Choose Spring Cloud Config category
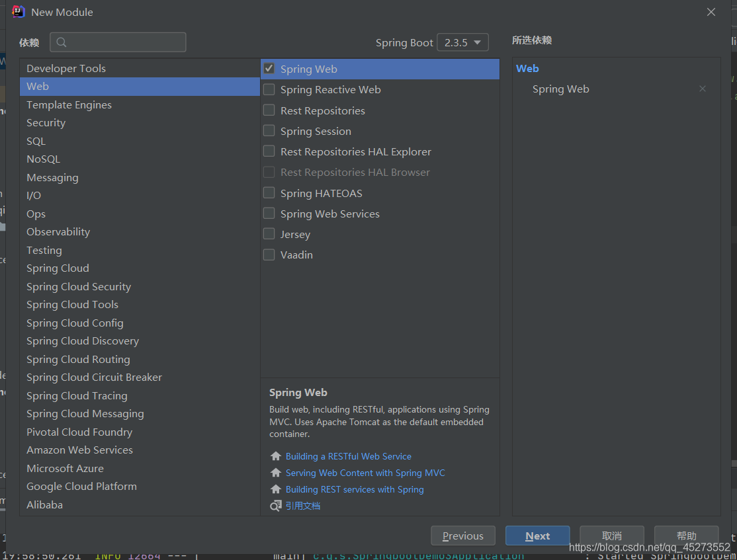The height and width of the screenshot is (560, 737). (140, 323)
